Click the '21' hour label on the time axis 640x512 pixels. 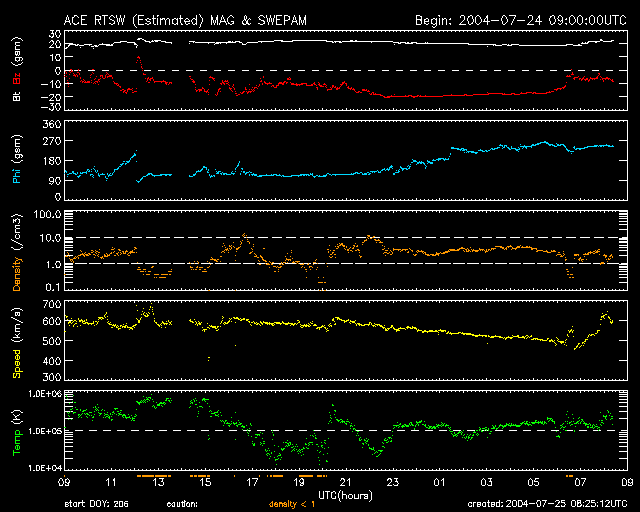[x=346, y=482]
